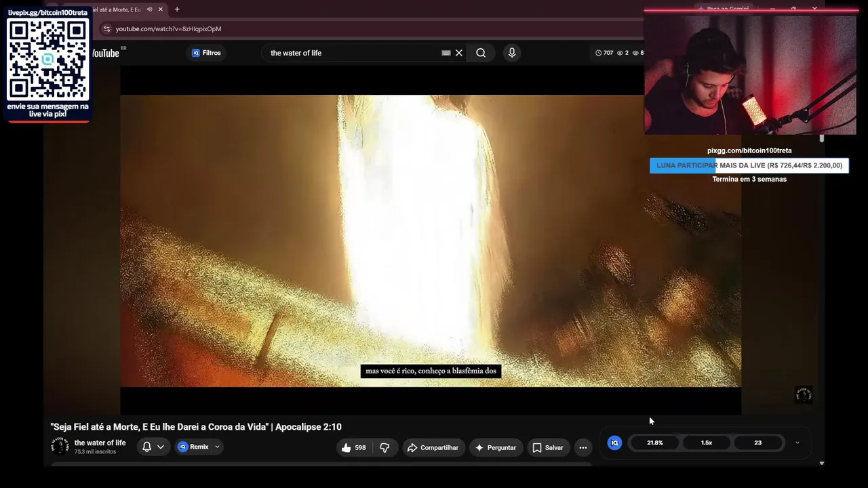This screenshot has height=488, width=868.
Task: Open the water of life channel avatar
Action: pos(60,446)
